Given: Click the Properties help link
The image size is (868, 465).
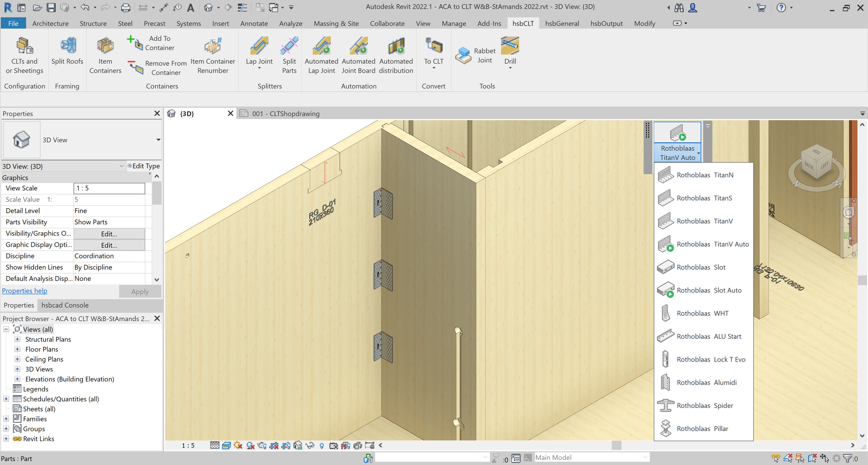Looking at the screenshot, I should [x=25, y=290].
